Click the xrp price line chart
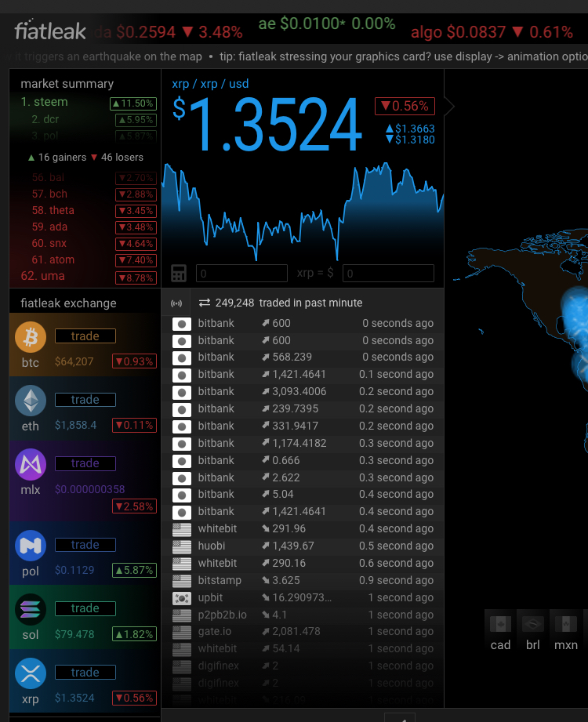 coord(303,211)
